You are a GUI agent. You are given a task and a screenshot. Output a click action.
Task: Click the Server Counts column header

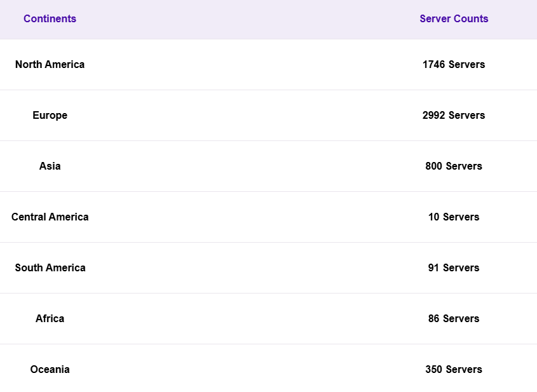454,19
